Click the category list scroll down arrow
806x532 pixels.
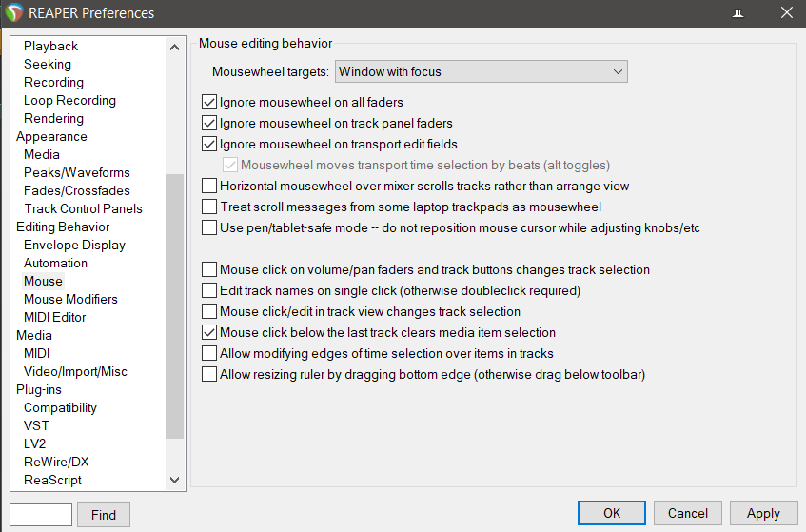[175, 480]
